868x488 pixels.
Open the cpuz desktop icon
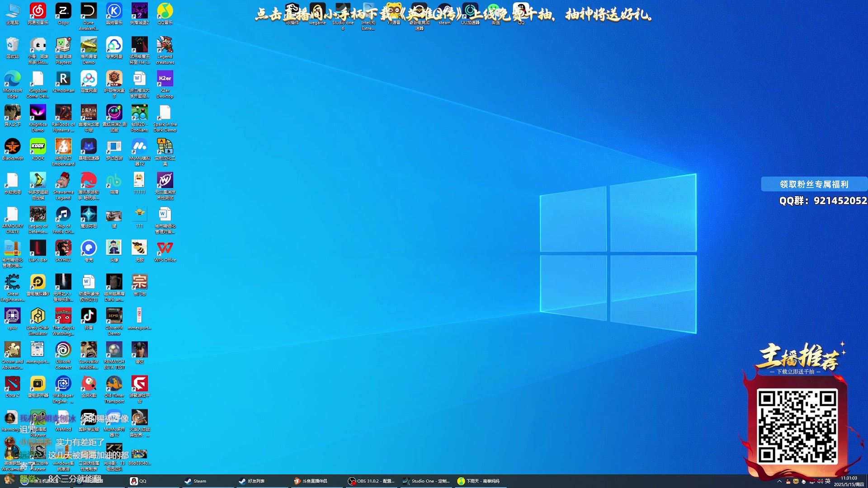coord(13,319)
